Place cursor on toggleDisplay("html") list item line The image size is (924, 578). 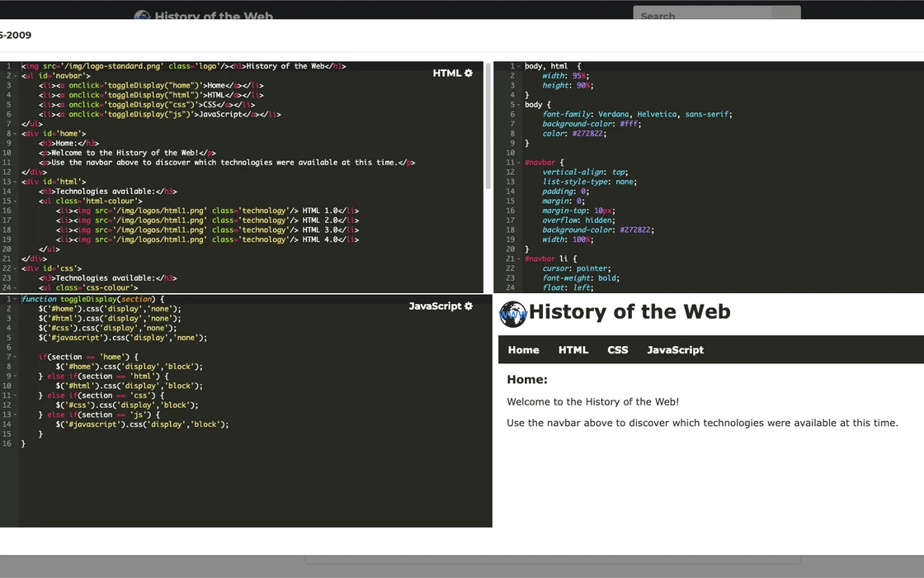click(151, 95)
